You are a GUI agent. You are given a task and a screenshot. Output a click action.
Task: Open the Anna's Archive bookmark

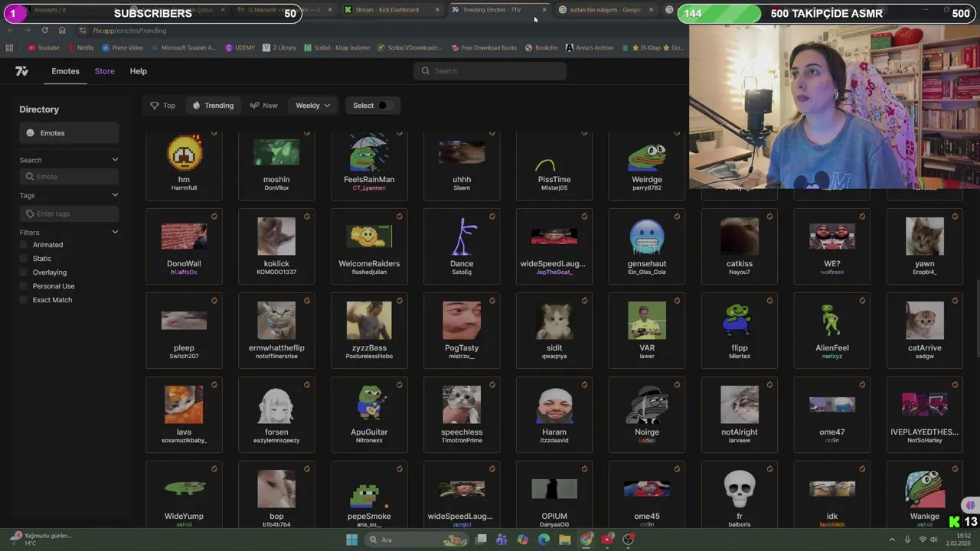(590, 47)
